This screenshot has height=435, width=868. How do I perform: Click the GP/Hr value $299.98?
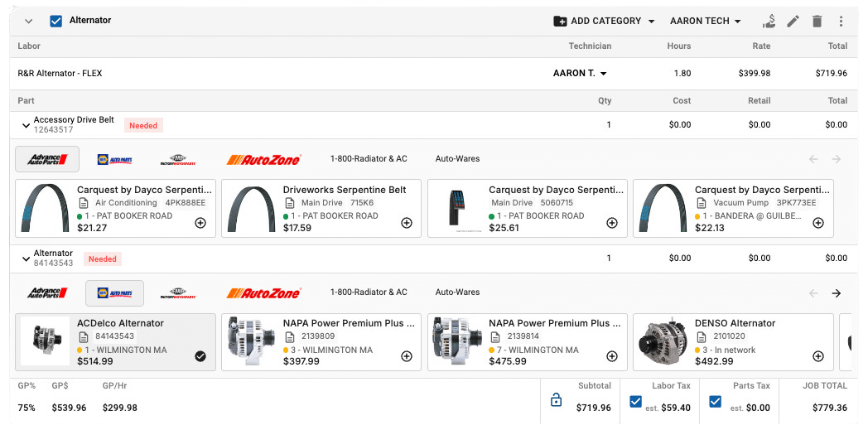click(x=119, y=408)
